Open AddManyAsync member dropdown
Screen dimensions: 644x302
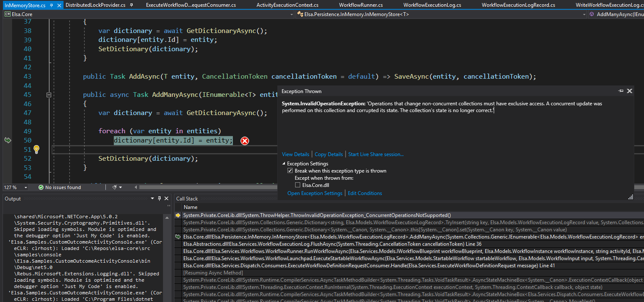point(616,14)
